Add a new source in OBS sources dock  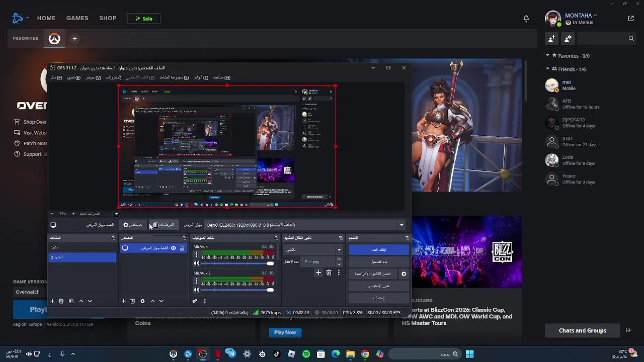tap(123, 301)
